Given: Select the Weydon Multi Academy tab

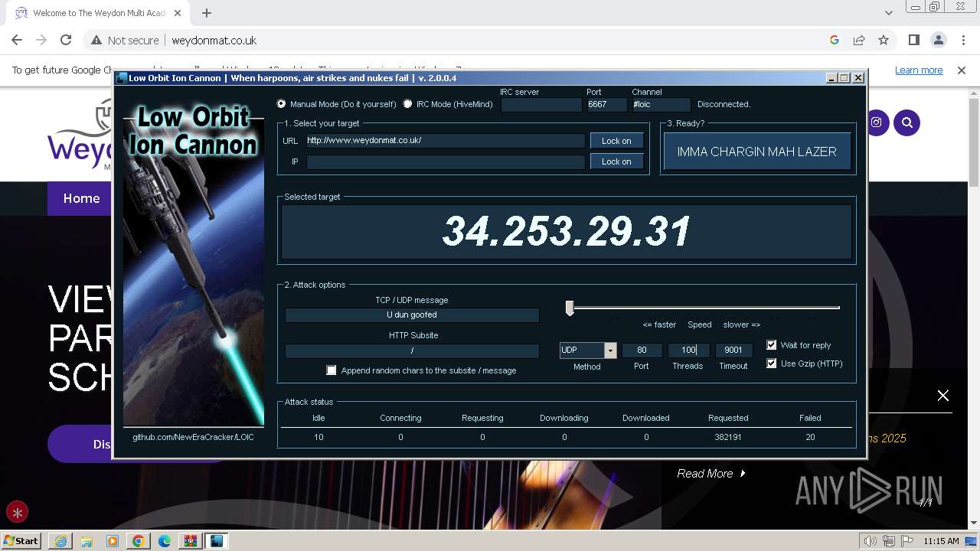Looking at the screenshot, I should pos(99,13).
